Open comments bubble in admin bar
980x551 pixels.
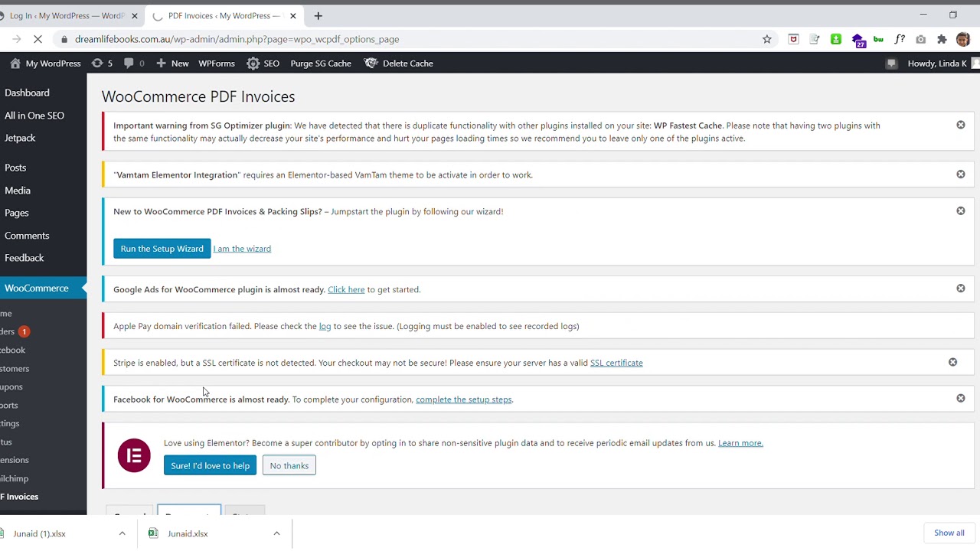[134, 64]
